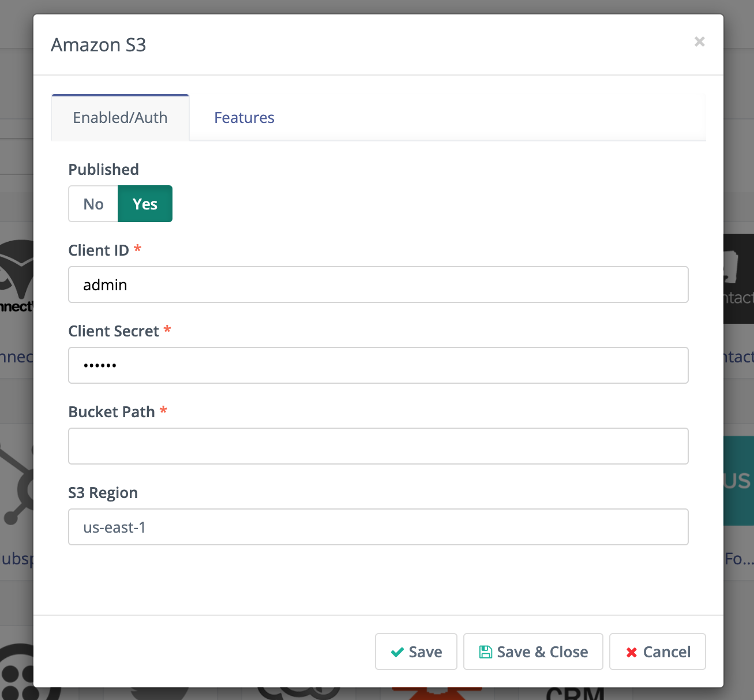
Task: Focus the Client ID field containing admin
Action: [x=378, y=285]
